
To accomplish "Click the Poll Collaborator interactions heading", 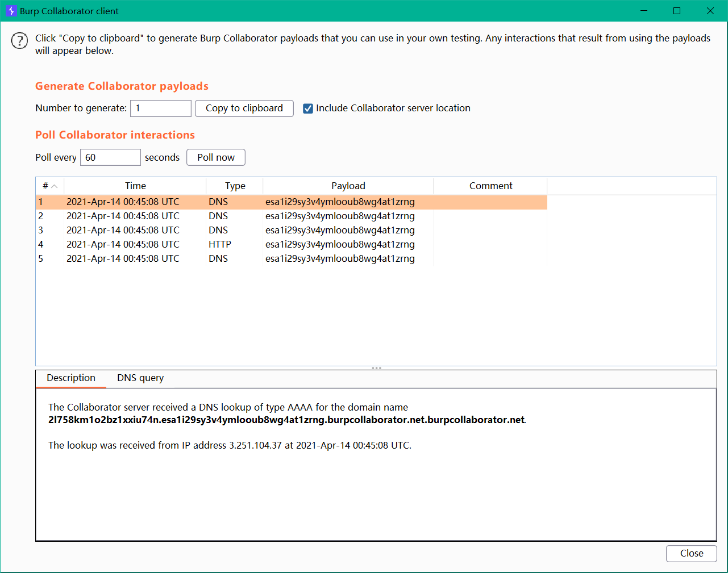I will click(x=115, y=135).
